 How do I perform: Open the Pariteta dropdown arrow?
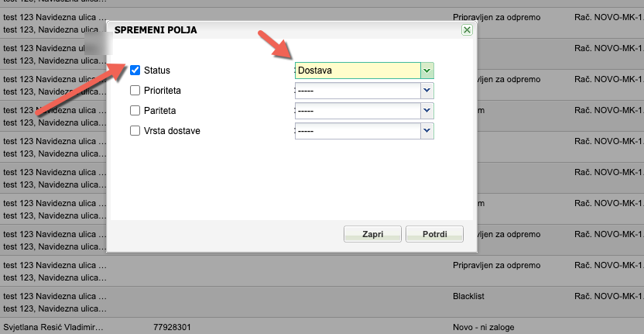coord(427,111)
